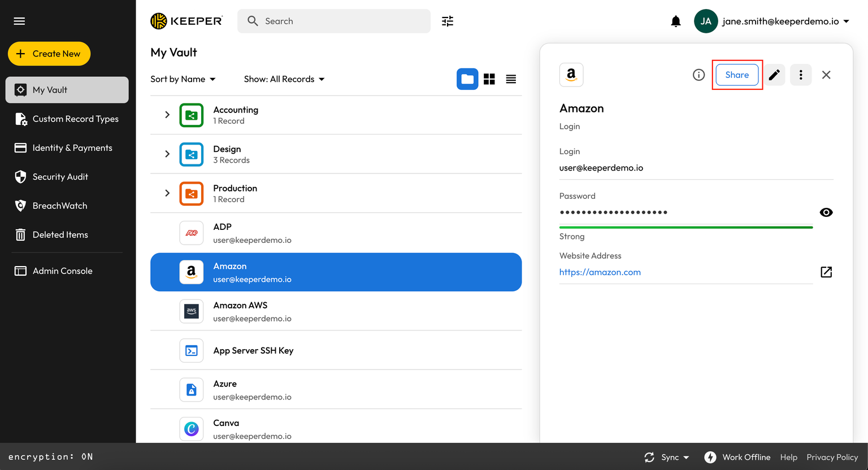Image resolution: width=868 pixels, height=470 pixels.
Task: Go to Security Audit section
Action: tap(60, 177)
